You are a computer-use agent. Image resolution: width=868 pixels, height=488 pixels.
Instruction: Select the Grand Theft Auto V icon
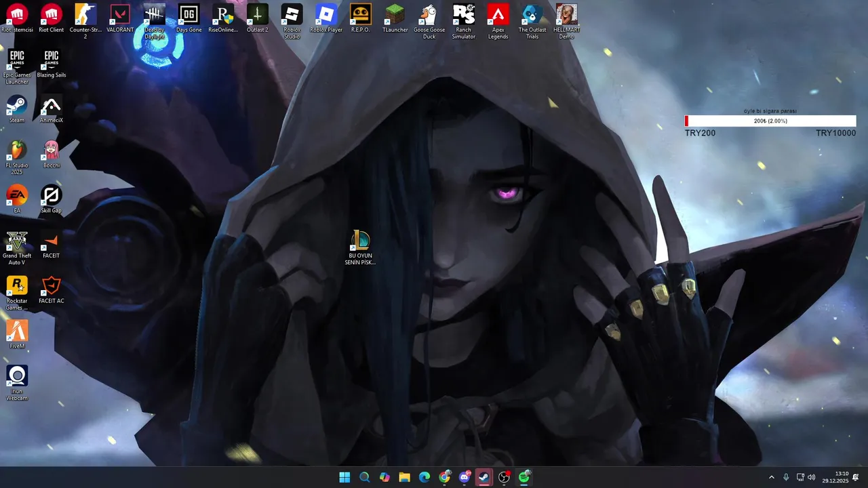click(x=17, y=247)
